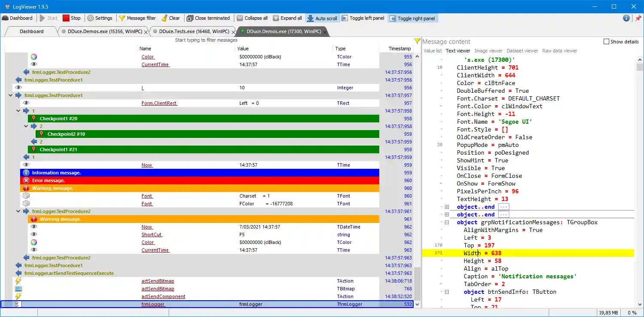Viewport: 644px width, 317px height.
Task: Select the Raw data viewer tab
Action: 559,50
